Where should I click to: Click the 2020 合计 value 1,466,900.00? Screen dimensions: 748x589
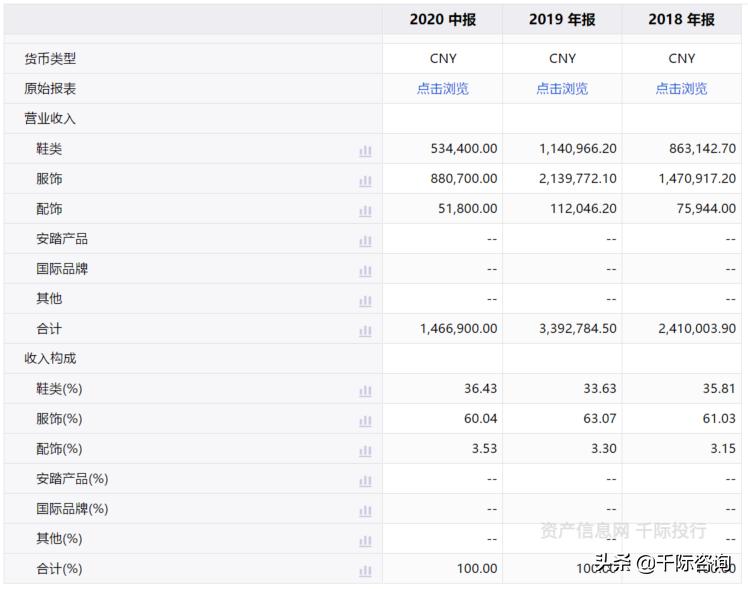click(x=458, y=329)
